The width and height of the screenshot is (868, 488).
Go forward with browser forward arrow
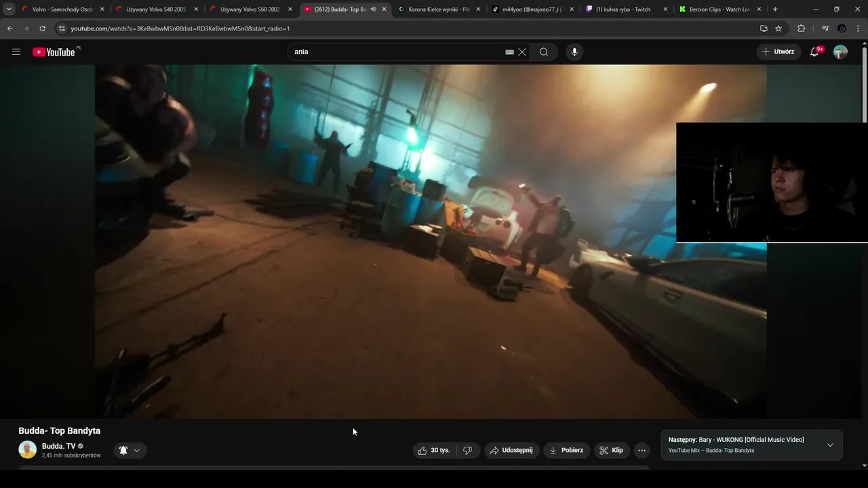pos(26,28)
